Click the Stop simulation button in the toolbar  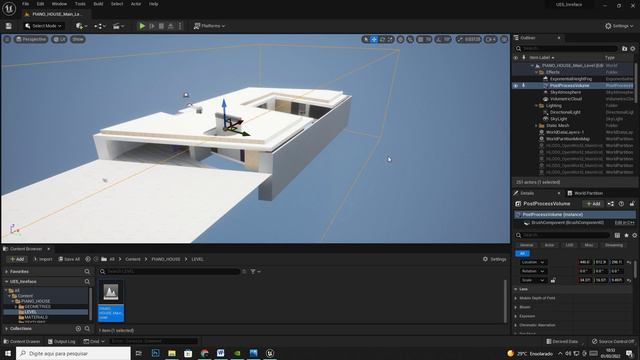pos(161,26)
